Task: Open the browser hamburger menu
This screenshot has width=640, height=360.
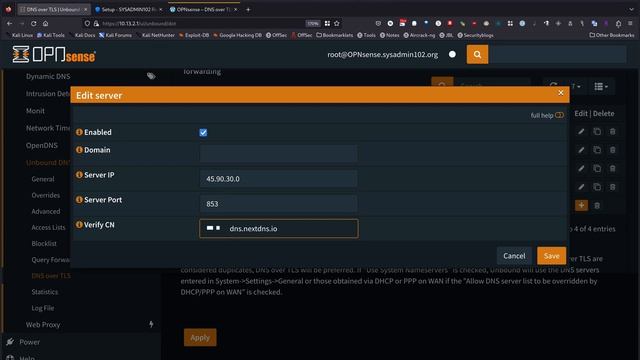Action: coord(631,24)
